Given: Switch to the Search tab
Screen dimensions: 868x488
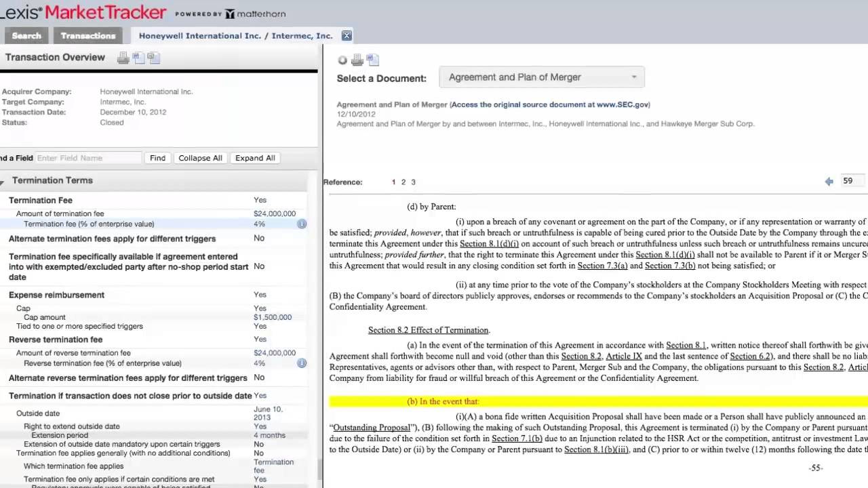Looking at the screenshot, I should (x=26, y=36).
